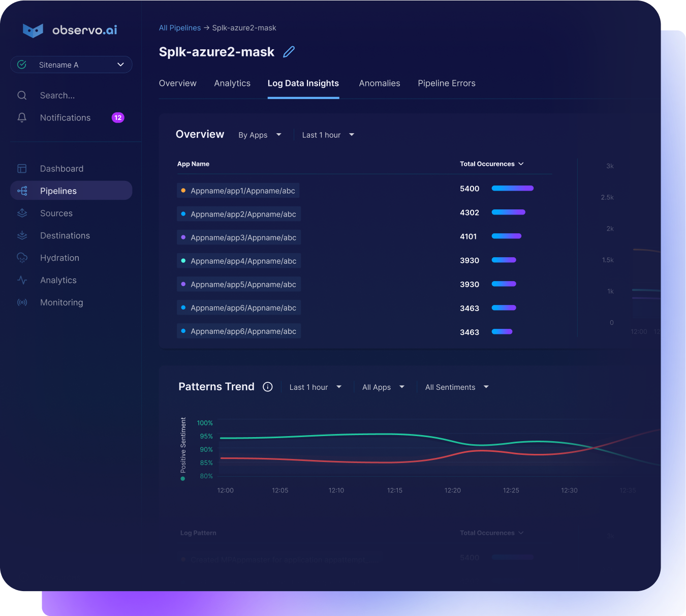The image size is (686, 616).
Task: Open the notification count badge 12
Action: point(118,118)
